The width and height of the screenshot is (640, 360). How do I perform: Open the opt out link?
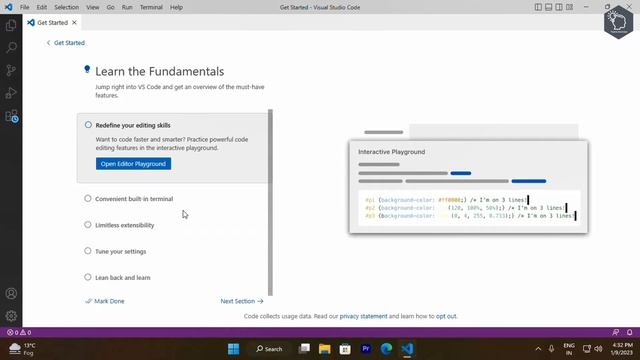point(446,316)
